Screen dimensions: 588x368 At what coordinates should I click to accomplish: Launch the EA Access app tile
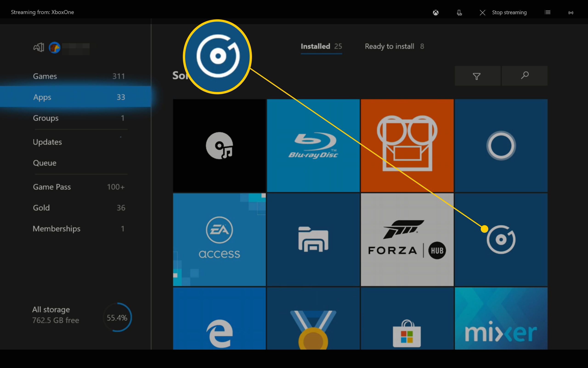[x=219, y=239]
